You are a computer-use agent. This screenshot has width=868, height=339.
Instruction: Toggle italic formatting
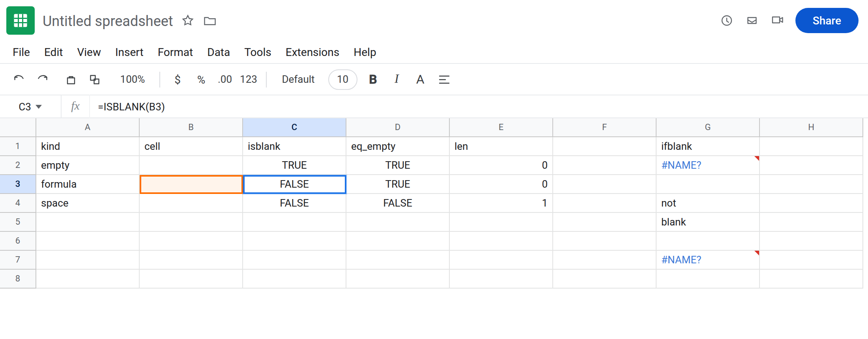(x=397, y=79)
